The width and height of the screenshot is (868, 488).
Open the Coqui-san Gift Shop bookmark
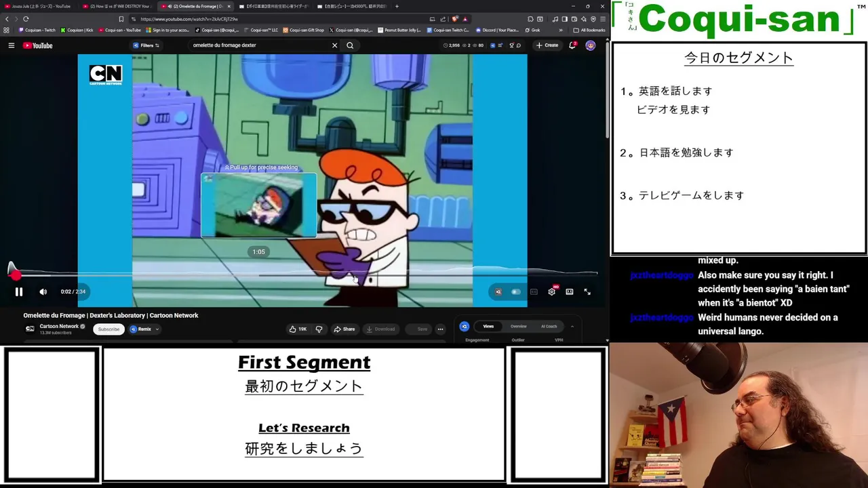tap(303, 30)
